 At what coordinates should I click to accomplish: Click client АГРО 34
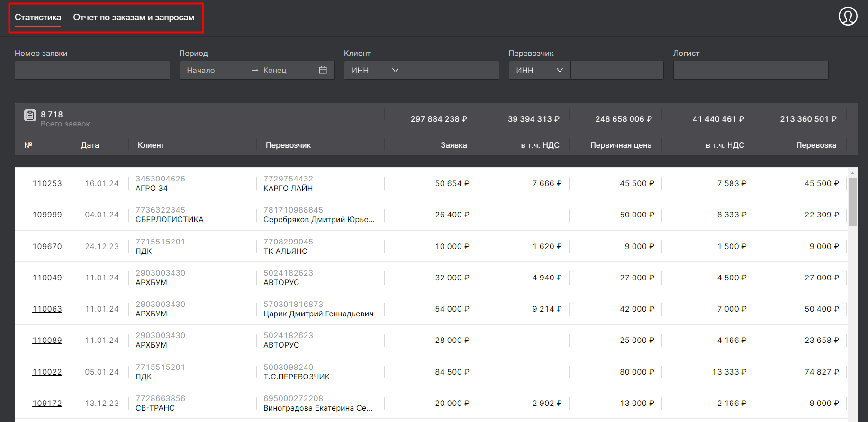152,188
